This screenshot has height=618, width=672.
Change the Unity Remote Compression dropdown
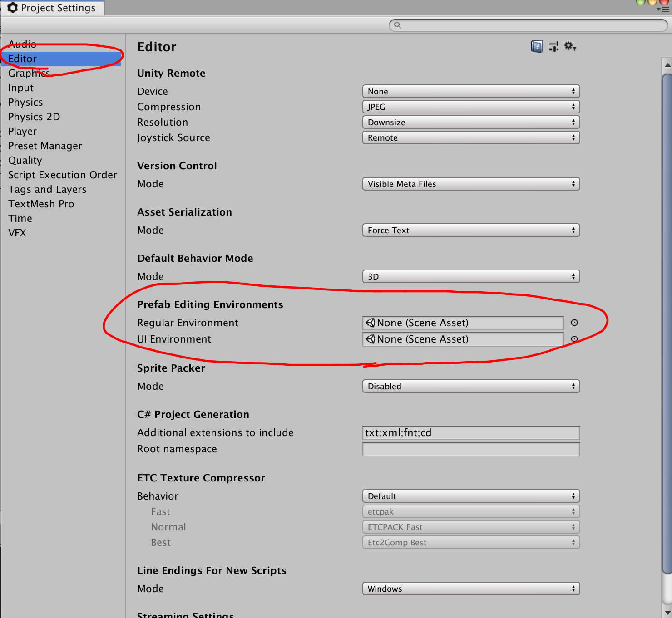(471, 107)
